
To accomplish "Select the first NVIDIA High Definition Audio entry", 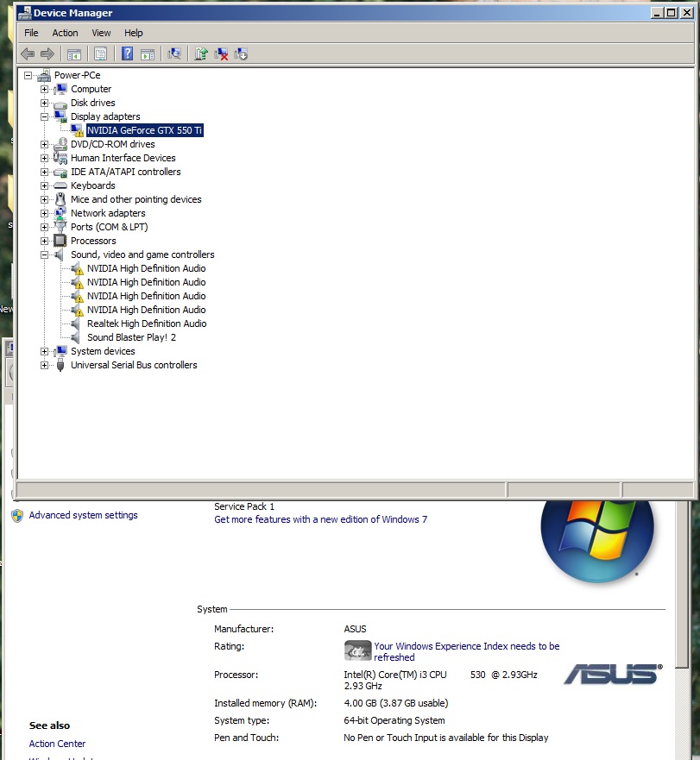I will pos(147,268).
